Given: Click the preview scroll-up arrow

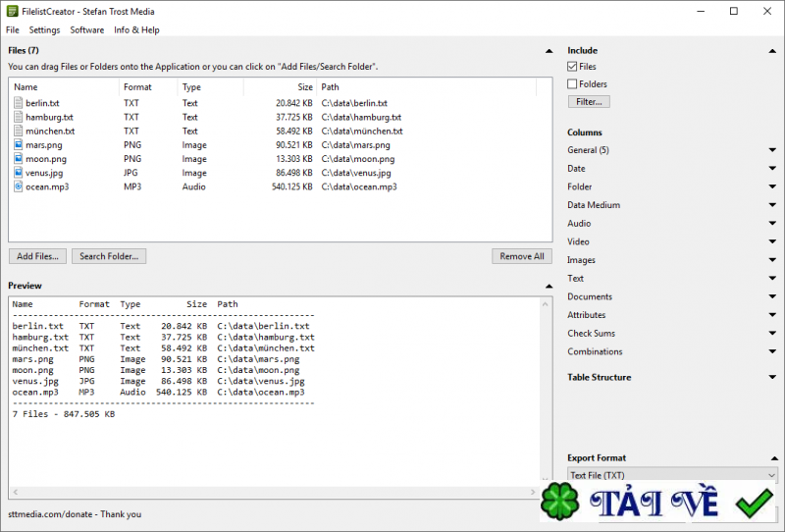Looking at the screenshot, I should point(546,304).
